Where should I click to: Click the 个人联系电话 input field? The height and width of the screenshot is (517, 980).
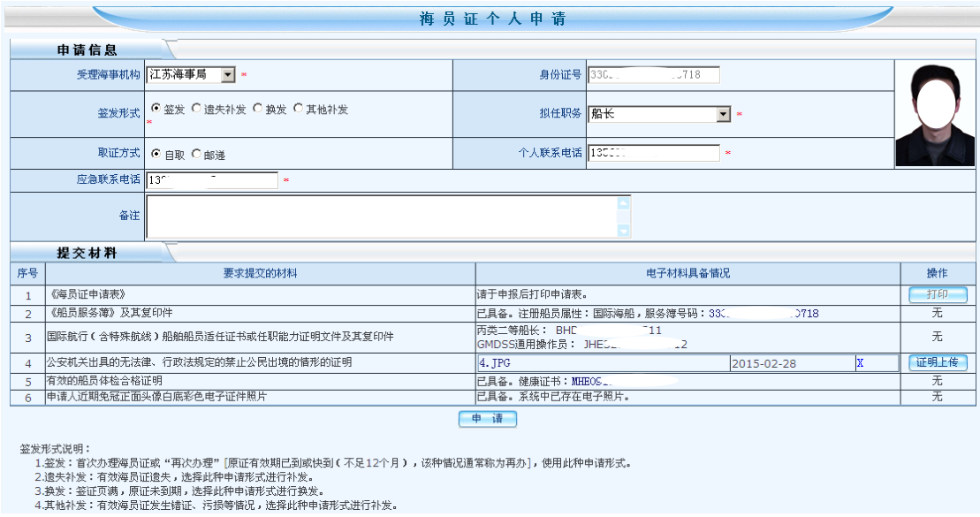(653, 153)
